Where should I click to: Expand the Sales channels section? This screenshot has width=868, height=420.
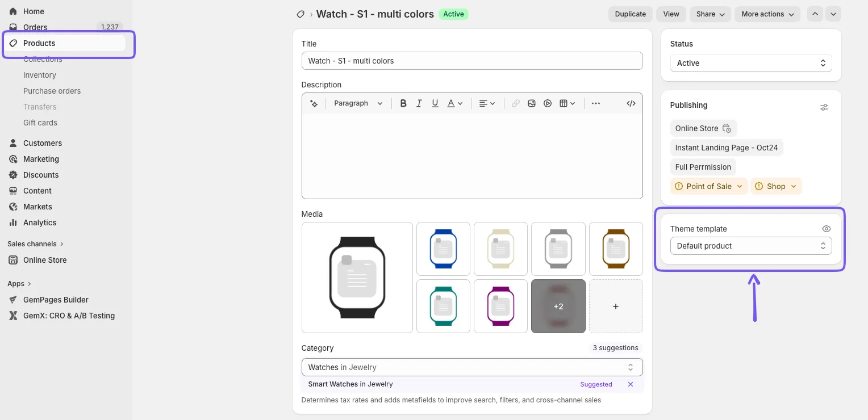pos(35,244)
